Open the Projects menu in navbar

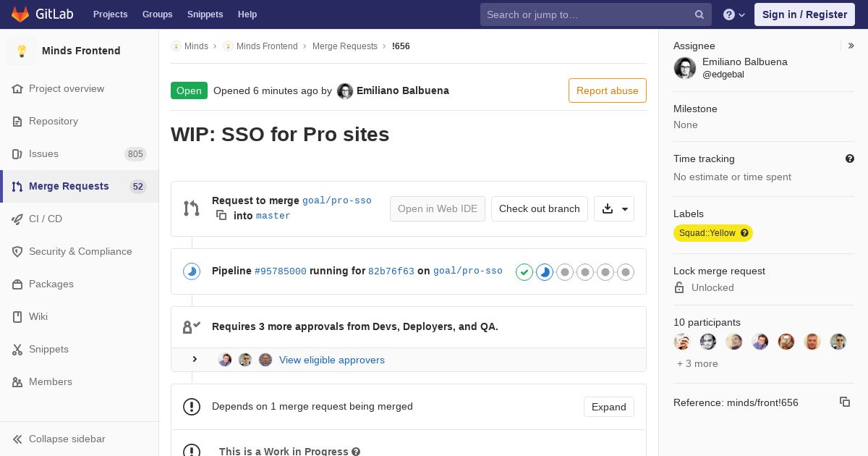coord(110,14)
